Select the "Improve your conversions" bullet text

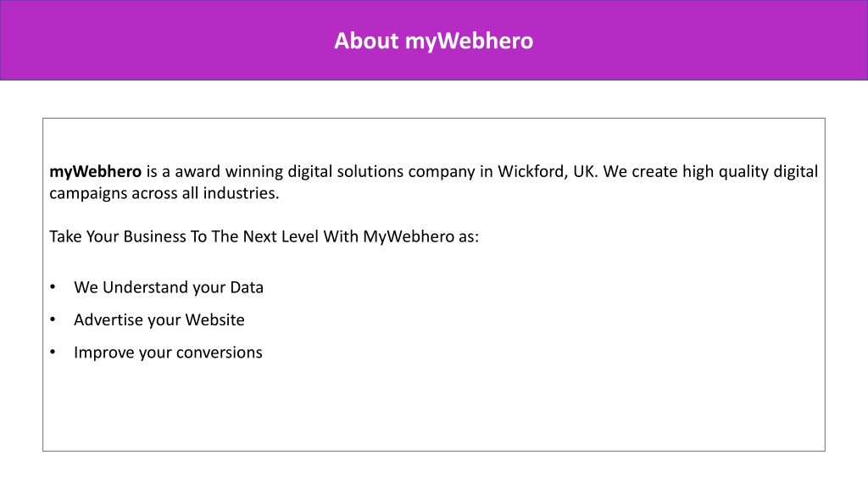point(168,352)
